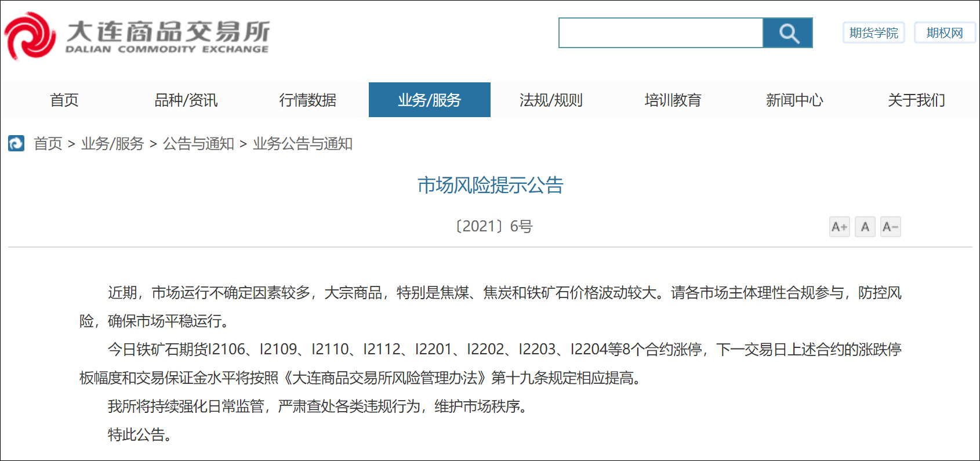Click the paragraph starting 我所将持续强化日常监管

pyautogui.click(x=318, y=406)
